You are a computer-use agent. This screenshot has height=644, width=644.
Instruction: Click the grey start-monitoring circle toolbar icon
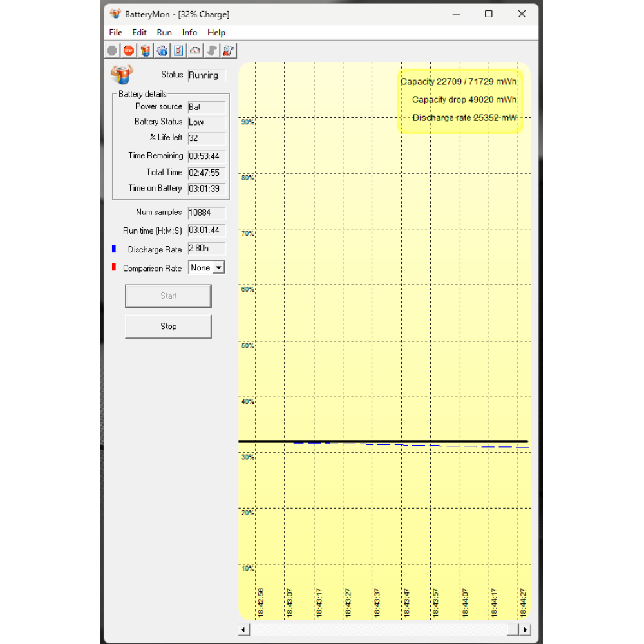point(112,50)
